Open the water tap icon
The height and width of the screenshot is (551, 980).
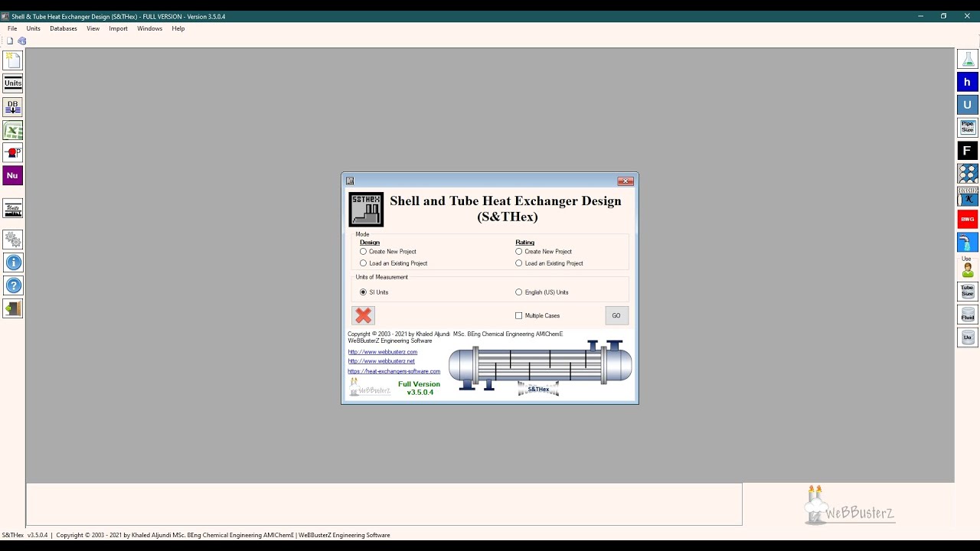[968, 243]
